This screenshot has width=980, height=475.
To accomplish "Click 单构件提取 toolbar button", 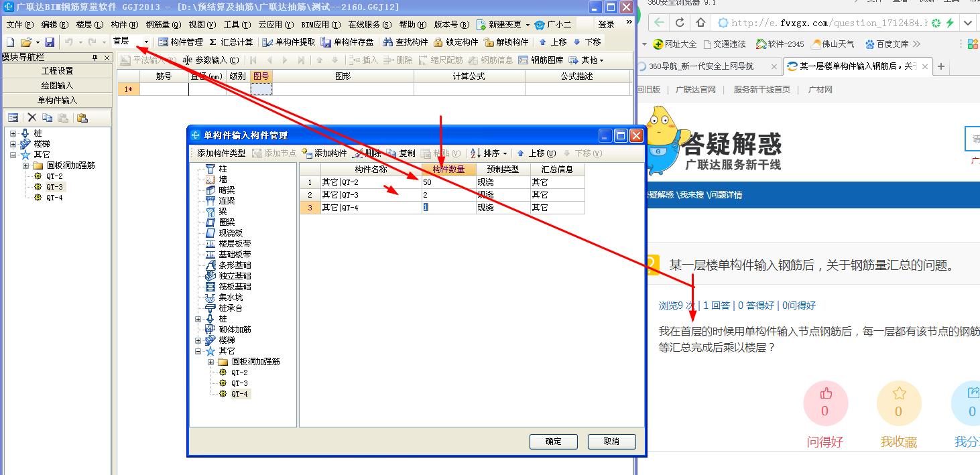I will [289, 42].
